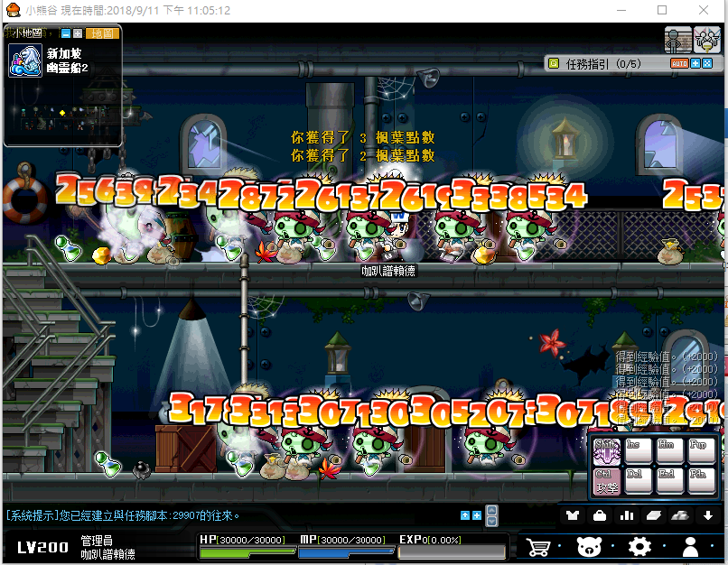The image size is (728, 565).
Task: Pick up the meso bag at far right upper platform
Action: click(670, 252)
